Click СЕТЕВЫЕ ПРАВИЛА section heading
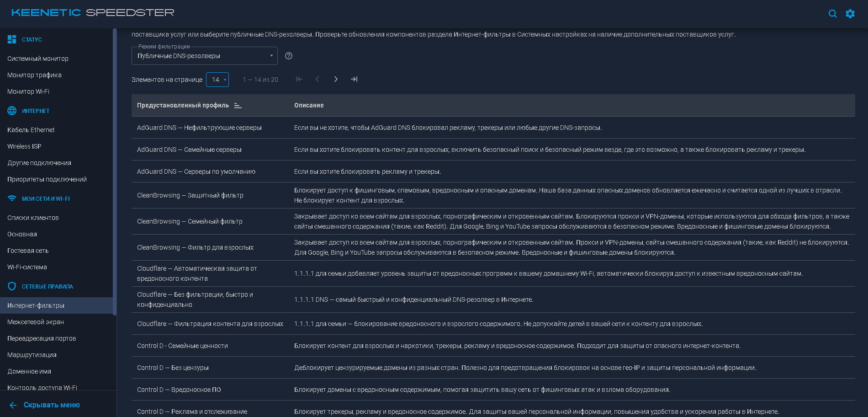Image resolution: width=868 pixels, height=417 pixels. (x=48, y=287)
